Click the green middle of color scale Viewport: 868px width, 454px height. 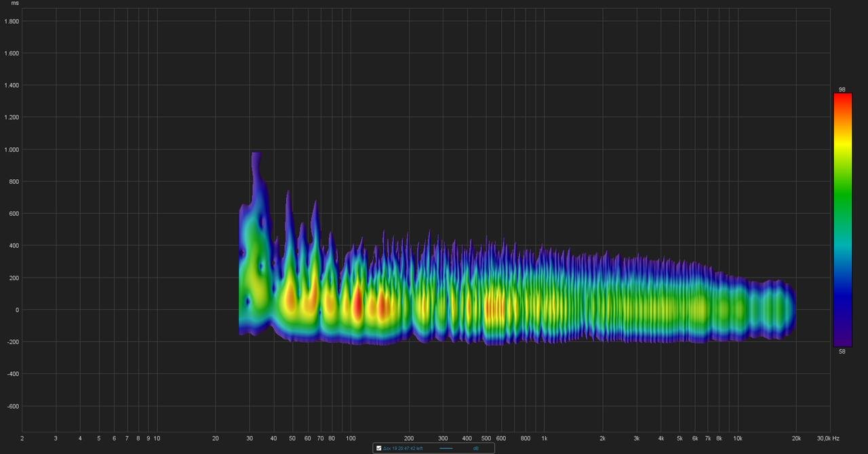pos(842,197)
